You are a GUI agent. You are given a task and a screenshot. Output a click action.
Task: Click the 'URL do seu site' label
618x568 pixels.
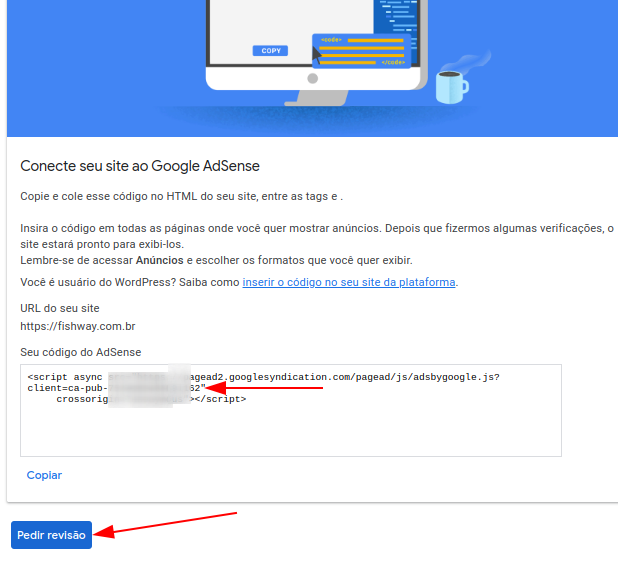(60, 308)
